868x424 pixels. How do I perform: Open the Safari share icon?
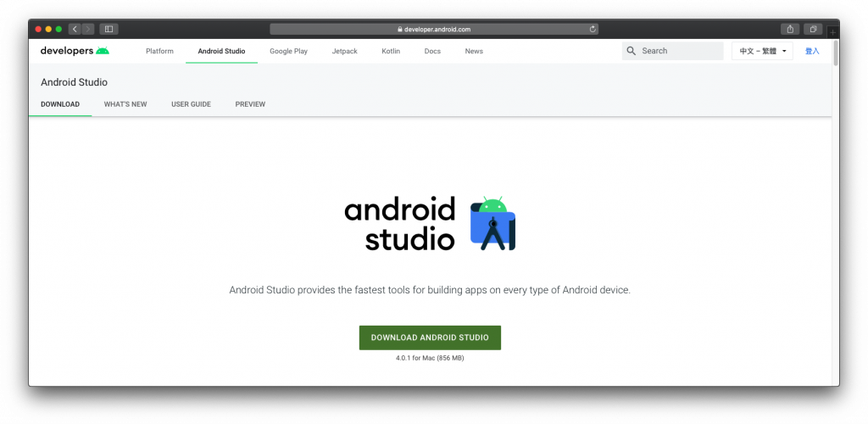[x=790, y=30]
